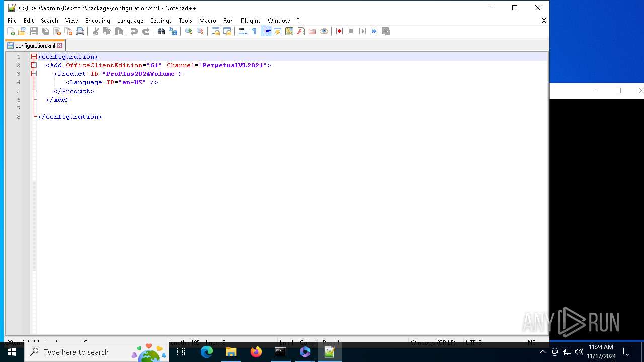
Task: Open Firefox from the taskbar
Action: coord(256,352)
